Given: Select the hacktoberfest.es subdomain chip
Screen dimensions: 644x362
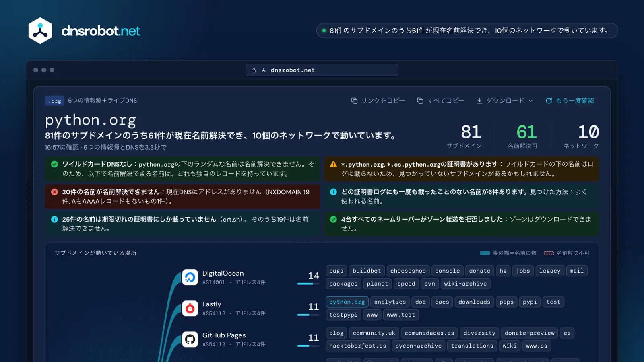Looking at the screenshot, I should (357, 346).
